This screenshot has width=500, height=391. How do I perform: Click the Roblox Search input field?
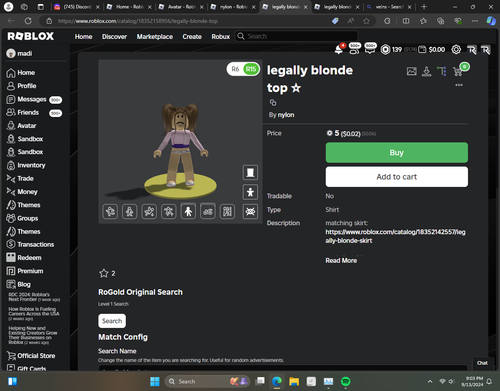[297, 36]
